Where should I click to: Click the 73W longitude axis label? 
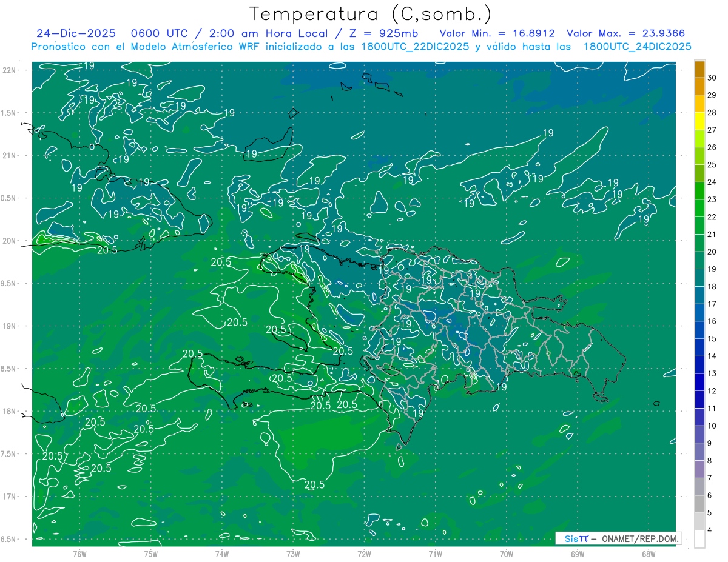(293, 554)
